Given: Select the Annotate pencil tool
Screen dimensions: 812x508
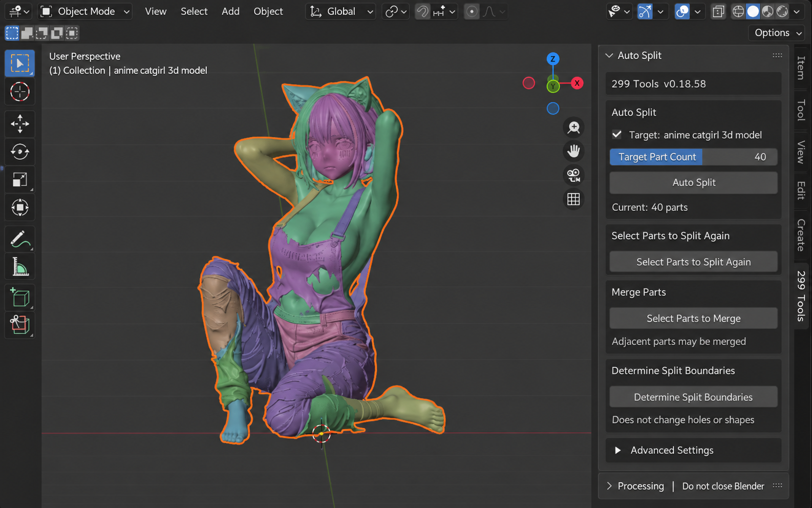Looking at the screenshot, I should 20,239.
